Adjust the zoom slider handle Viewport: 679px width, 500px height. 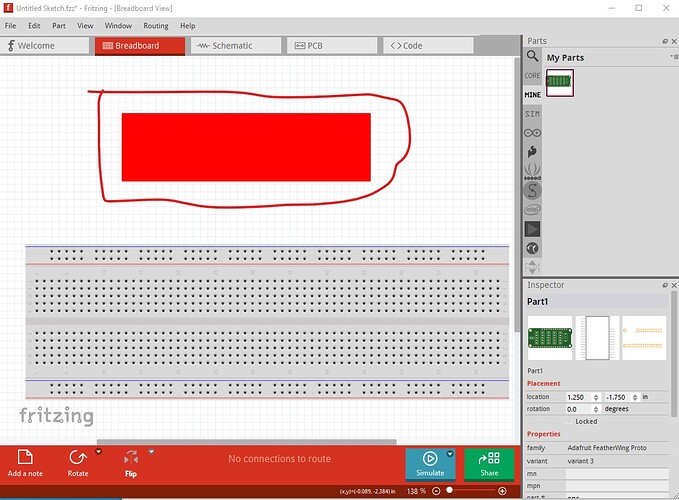[x=449, y=490]
